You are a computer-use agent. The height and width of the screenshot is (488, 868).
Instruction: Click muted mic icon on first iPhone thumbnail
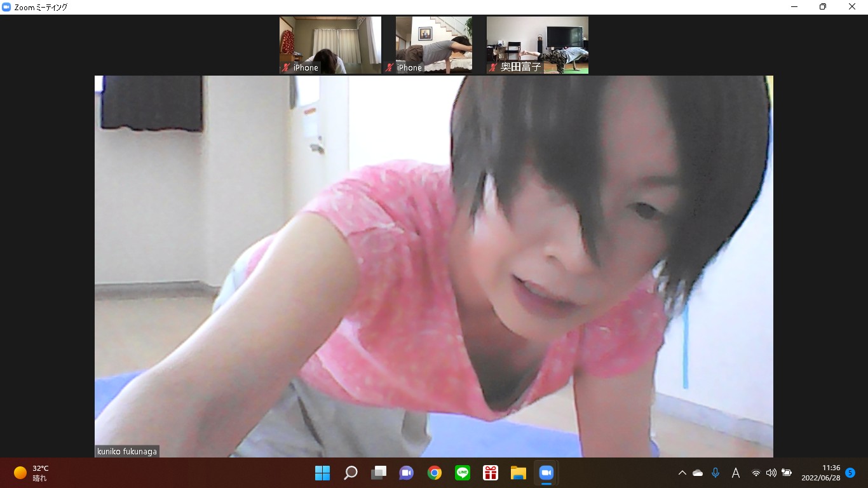coord(286,67)
